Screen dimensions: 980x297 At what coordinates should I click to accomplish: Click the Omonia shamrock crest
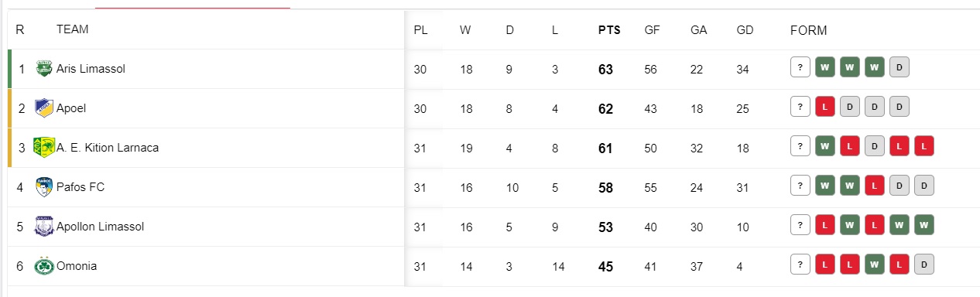point(44,266)
